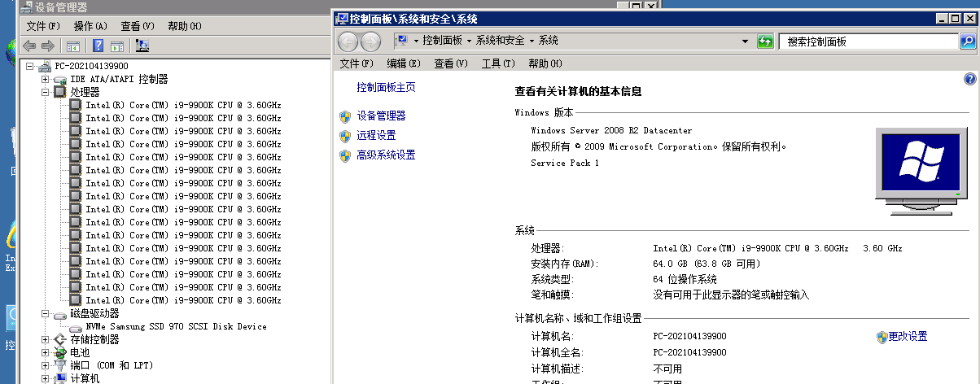Expand the 存储控制器 node
Image resolution: width=980 pixels, height=384 pixels.
46,340
